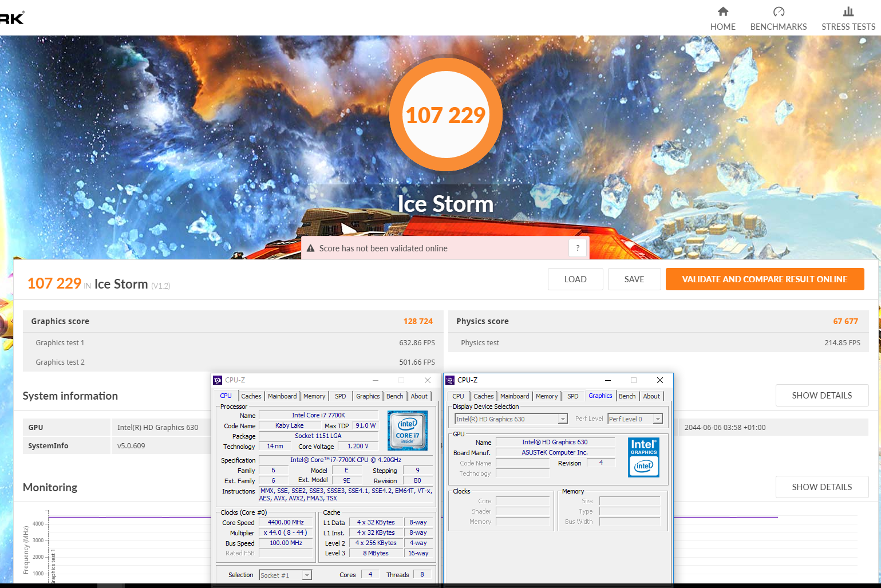Switch to the Caches tab in the left CPU-Z window
The height and width of the screenshot is (588, 881).
pyautogui.click(x=251, y=396)
